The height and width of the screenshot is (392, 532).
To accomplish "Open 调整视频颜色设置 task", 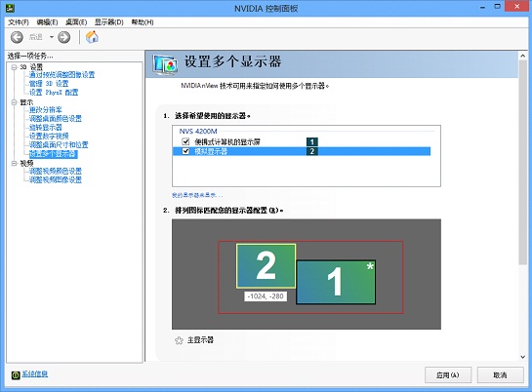I will point(56,171).
